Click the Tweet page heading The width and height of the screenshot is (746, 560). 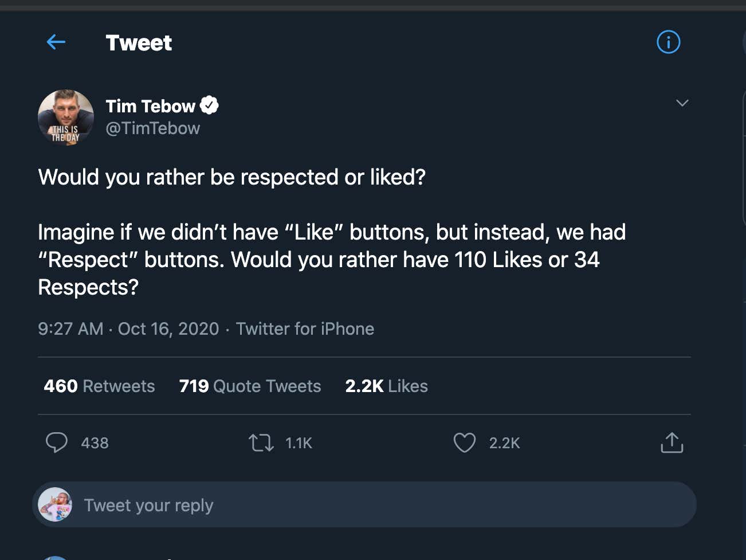click(x=139, y=43)
